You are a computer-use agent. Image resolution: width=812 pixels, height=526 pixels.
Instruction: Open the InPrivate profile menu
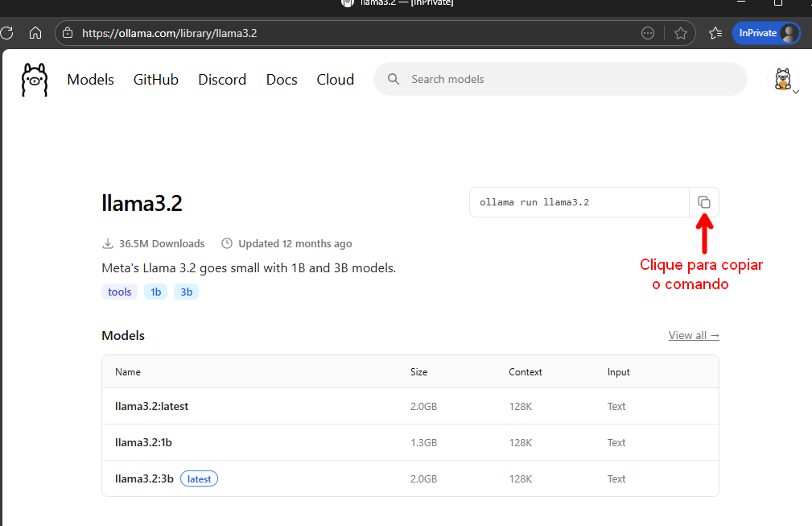765,33
